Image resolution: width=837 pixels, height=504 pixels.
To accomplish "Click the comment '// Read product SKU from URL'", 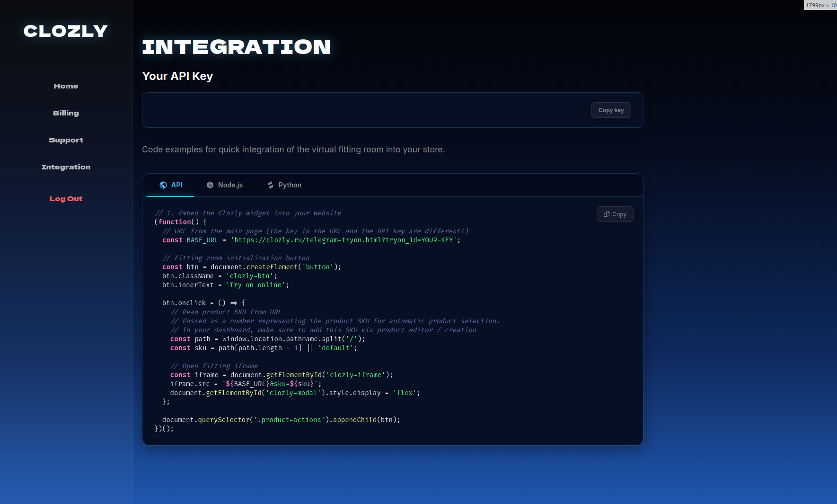I will pos(226,312).
